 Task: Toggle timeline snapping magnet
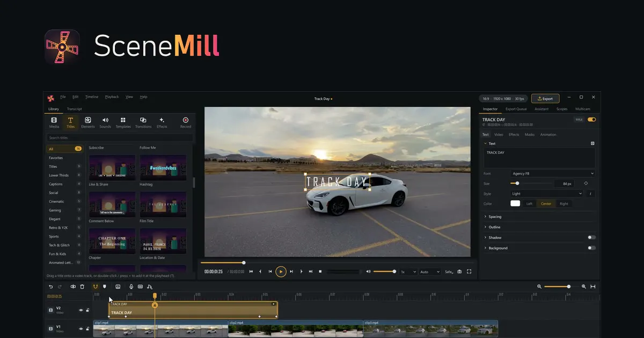tap(96, 286)
